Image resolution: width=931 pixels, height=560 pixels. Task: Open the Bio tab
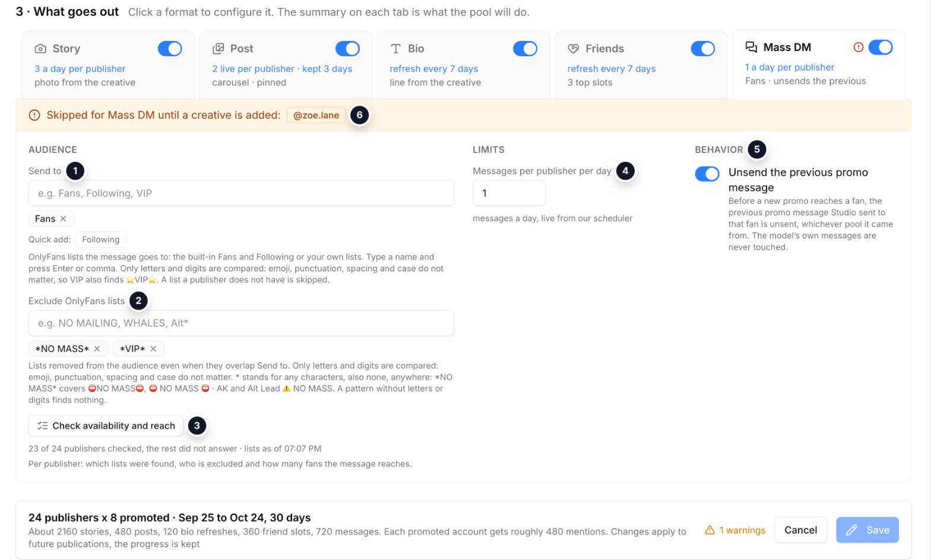(463, 65)
